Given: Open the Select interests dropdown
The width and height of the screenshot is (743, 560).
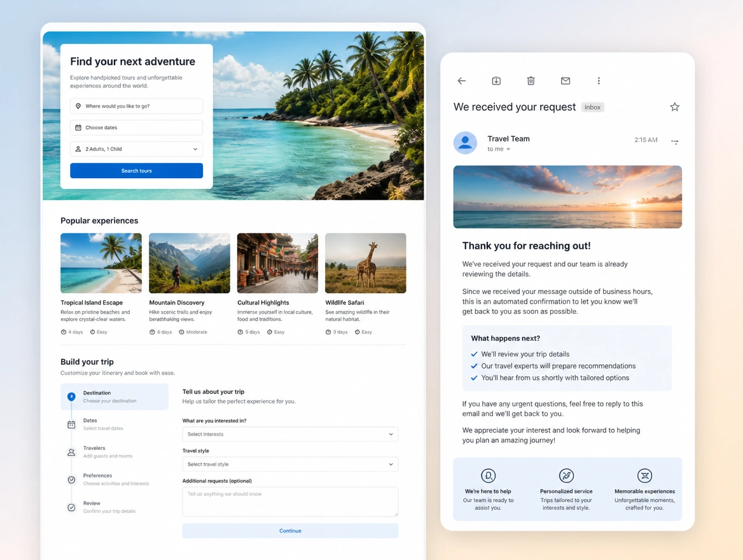Looking at the screenshot, I should tap(290, 435).
